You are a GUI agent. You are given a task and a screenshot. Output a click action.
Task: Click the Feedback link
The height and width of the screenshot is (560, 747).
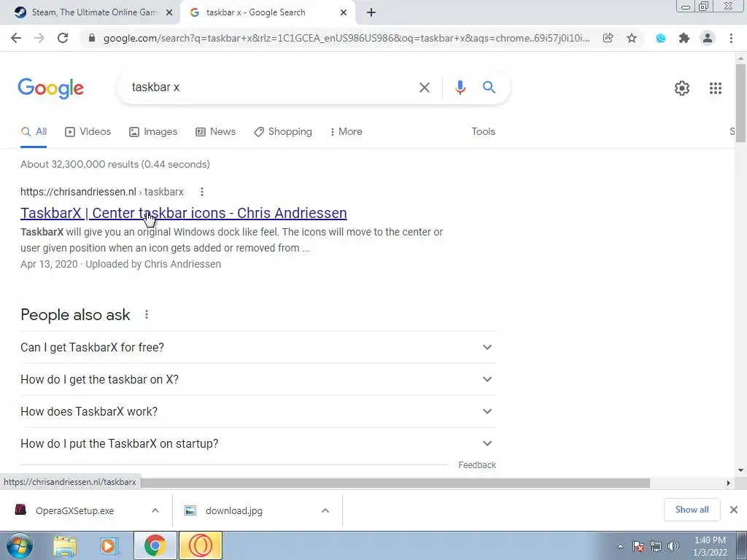(x=477, y=465)
